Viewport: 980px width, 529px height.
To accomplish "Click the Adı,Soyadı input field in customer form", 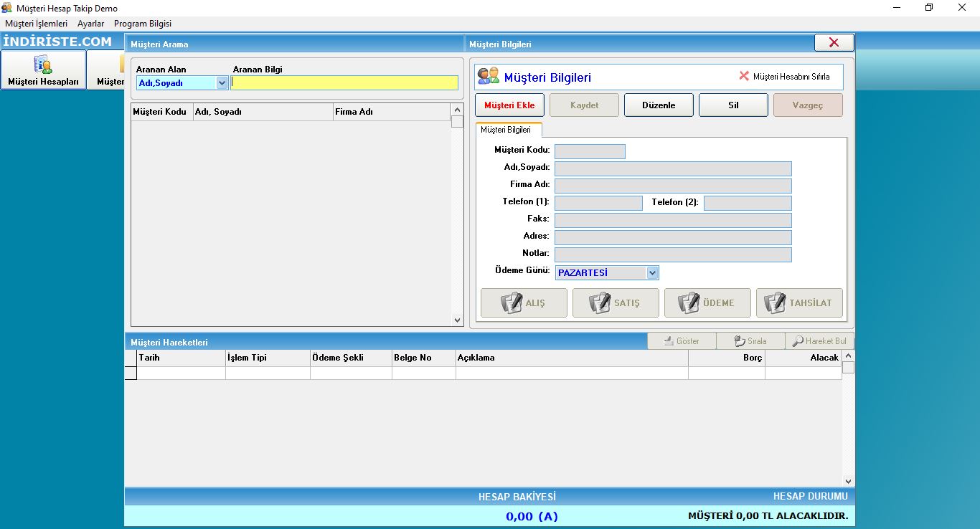I will [x=673, y=168].
